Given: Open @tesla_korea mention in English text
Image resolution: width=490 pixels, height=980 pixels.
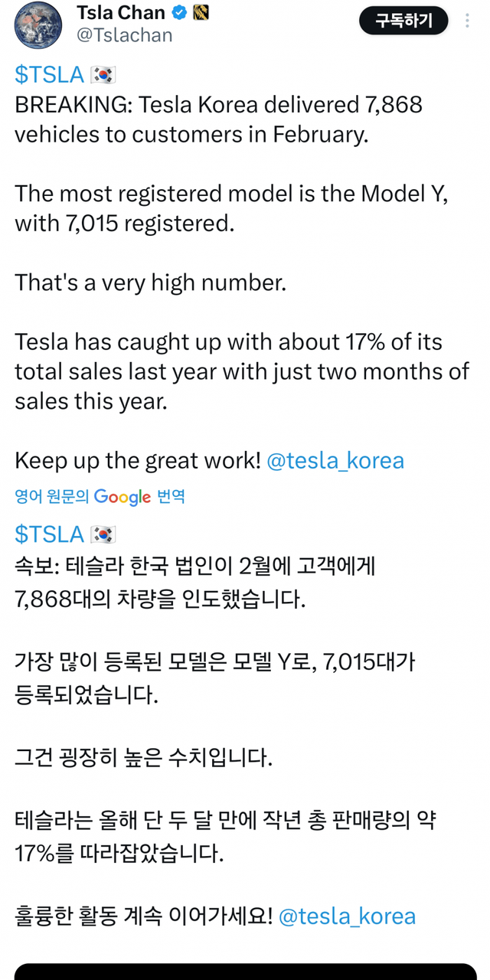Looking at the screenshot, I should pyautogui.click(x=335, y=460).
